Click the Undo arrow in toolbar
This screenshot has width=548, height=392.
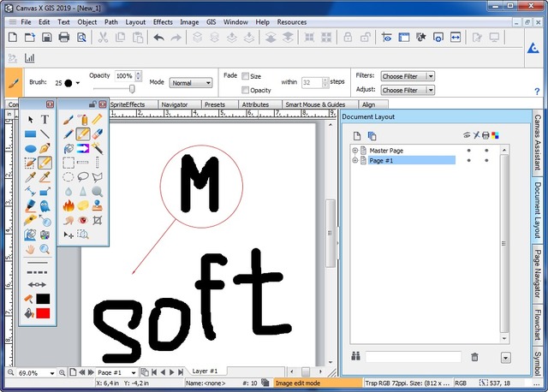(158, 37)
